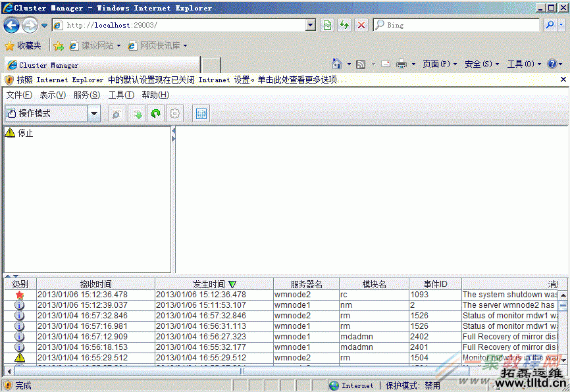
Task: Click the back navigation arrow
Action: [11, 25]
